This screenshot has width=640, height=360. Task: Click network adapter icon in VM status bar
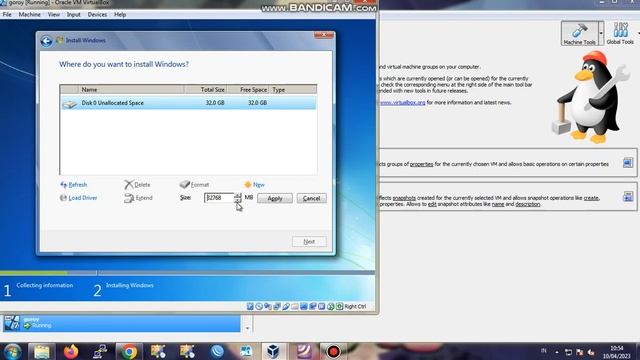click(277, 307)
